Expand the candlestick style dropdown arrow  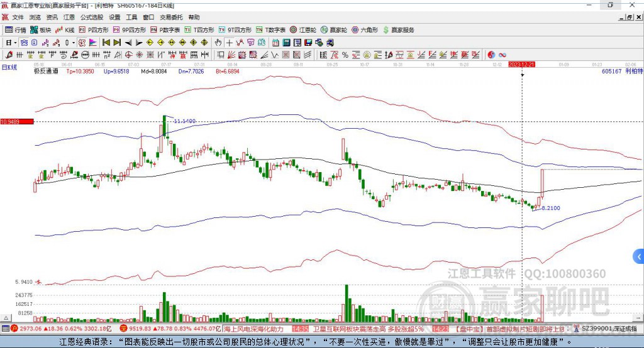click(74, 43)
